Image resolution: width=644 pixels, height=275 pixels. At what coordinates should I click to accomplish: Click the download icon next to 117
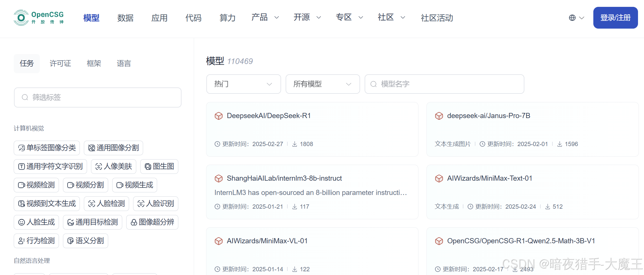coord(295,207)
